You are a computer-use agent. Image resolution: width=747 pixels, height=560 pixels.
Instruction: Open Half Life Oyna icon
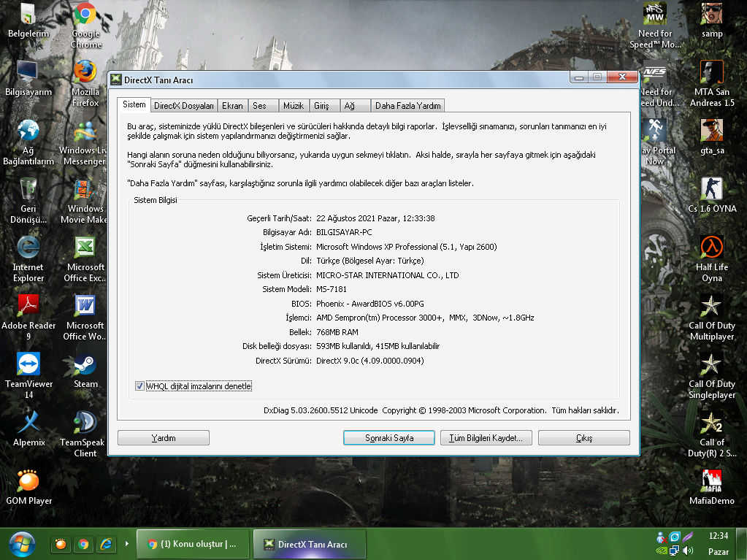[712, 259]
